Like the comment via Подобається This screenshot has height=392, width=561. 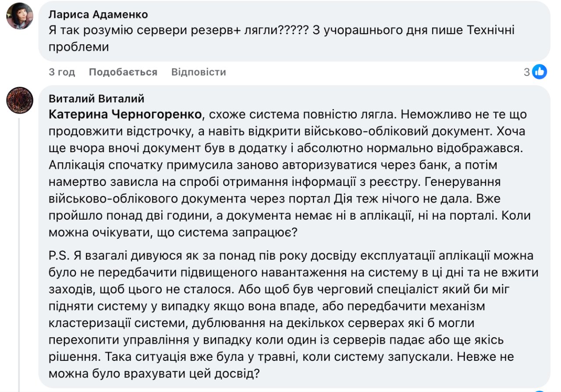pyautogui.click(x=123, y=71)
